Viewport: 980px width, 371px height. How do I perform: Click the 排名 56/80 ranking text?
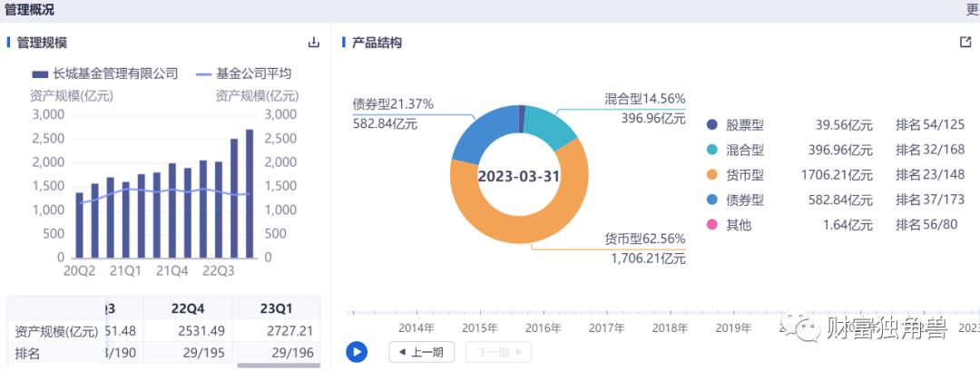click(926, 225)
